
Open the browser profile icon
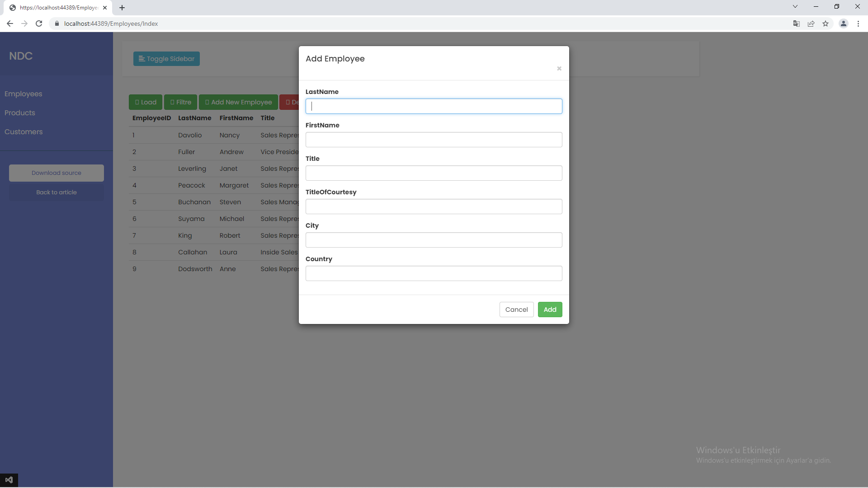844,23
